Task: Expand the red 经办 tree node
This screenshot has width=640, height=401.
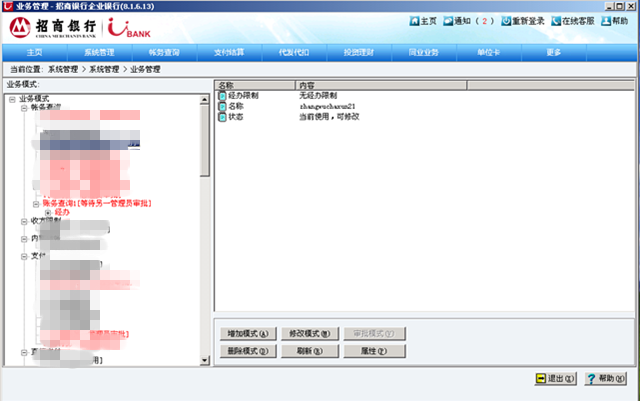Action: tap(48, 212)
